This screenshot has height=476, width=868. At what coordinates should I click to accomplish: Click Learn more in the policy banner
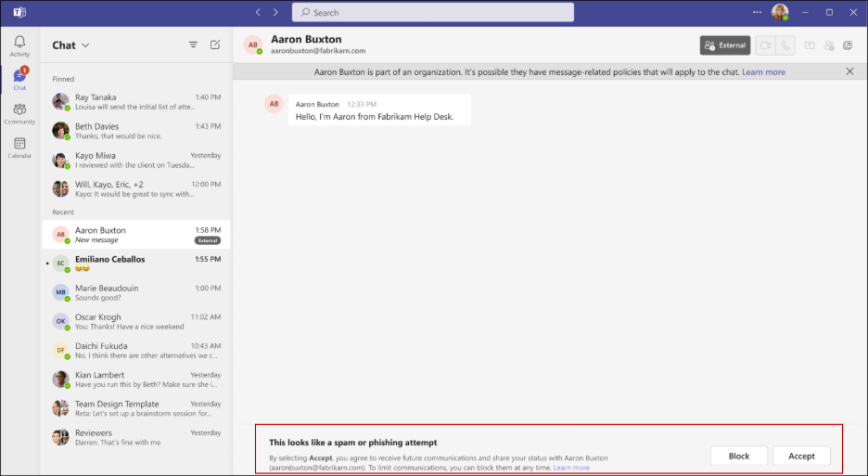tap(763, 71)
